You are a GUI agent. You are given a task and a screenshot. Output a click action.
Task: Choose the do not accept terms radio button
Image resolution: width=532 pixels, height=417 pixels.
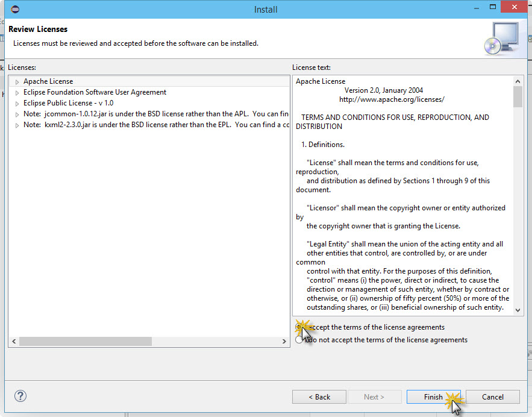[x=299, y=340]
